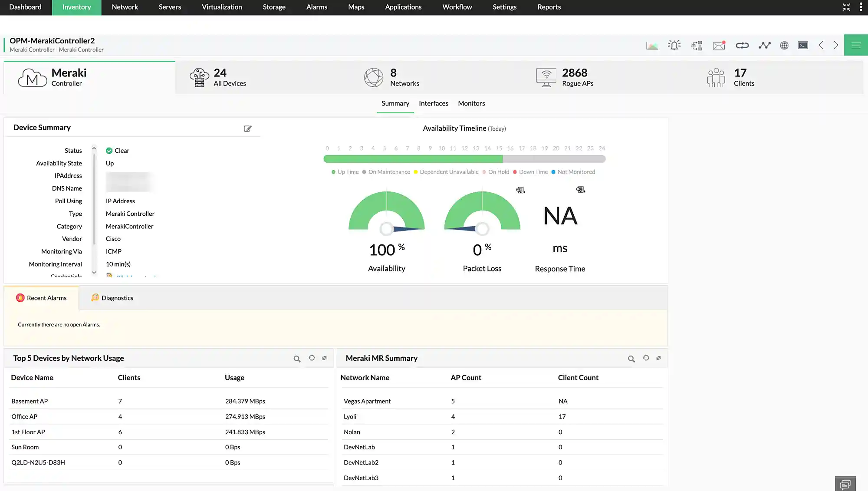Click the alarm bell icon near device name
Viewport: 868px width, 491px height.
(x=674, y=45)
